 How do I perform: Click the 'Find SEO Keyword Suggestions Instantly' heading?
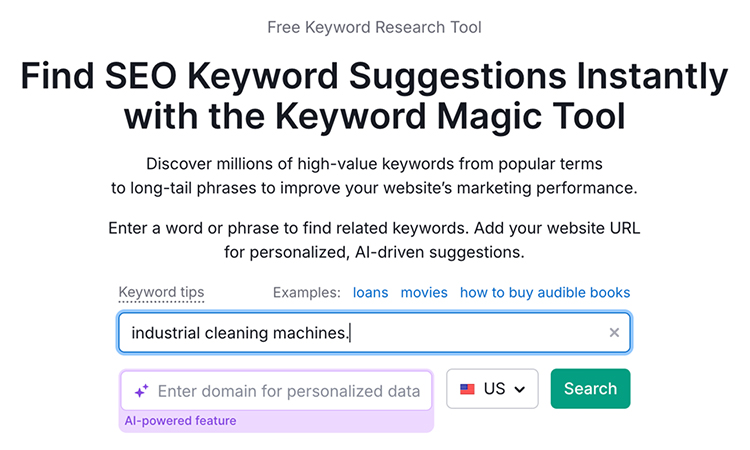click(375, 77)
